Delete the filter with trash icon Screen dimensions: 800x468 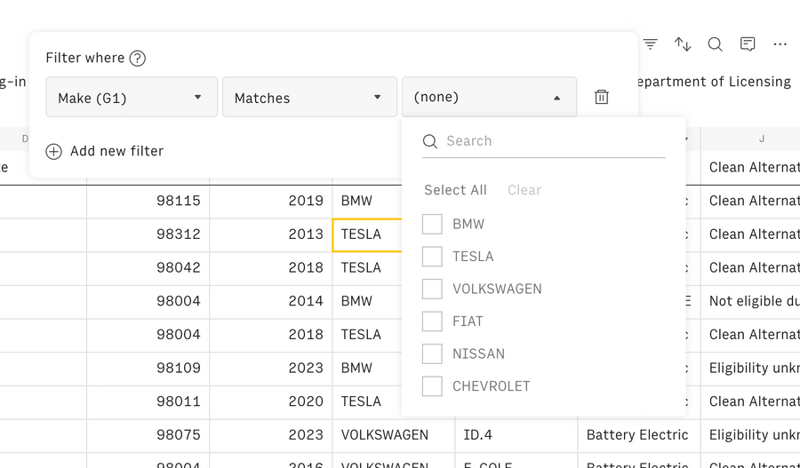[602, 97]
